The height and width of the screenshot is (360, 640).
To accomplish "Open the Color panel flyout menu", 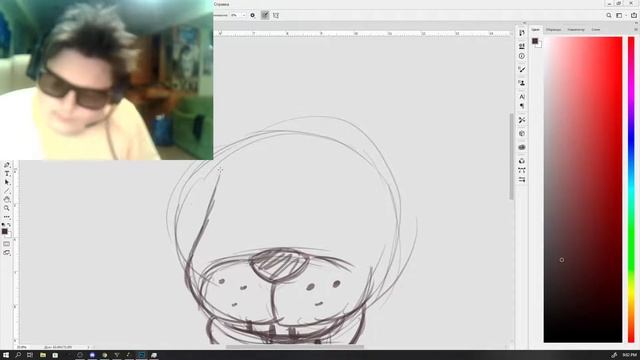I will pos(636,29).
